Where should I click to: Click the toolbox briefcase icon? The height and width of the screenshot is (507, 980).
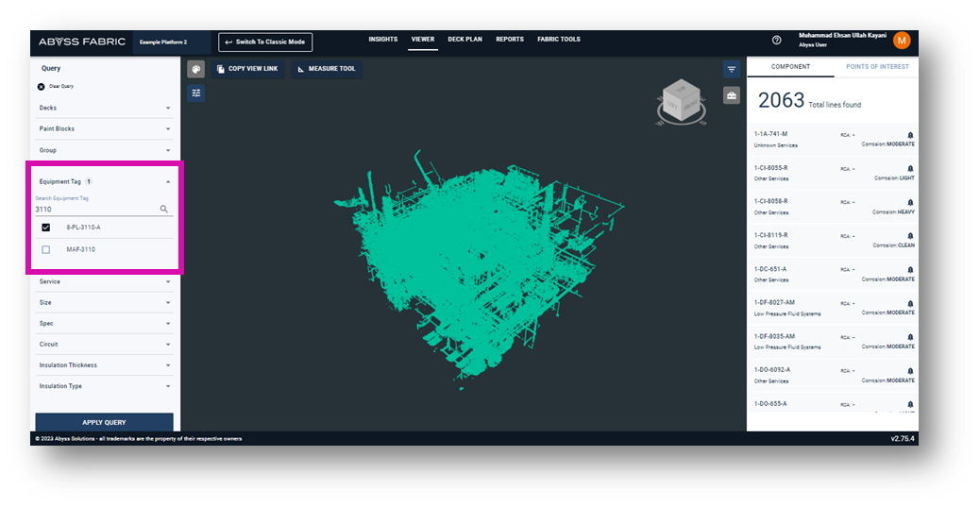[x=732, y=95]
